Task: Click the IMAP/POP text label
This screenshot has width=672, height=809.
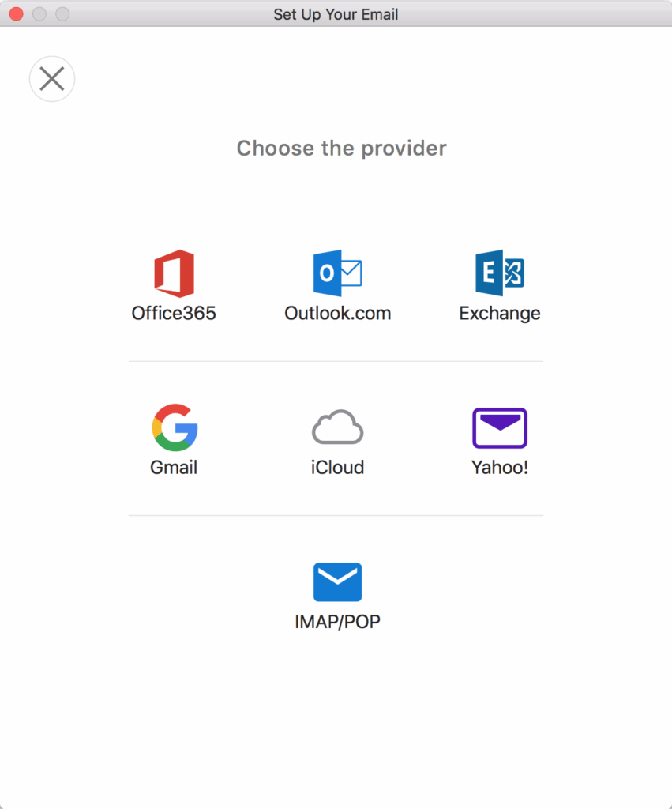Action: coord(337,621)
